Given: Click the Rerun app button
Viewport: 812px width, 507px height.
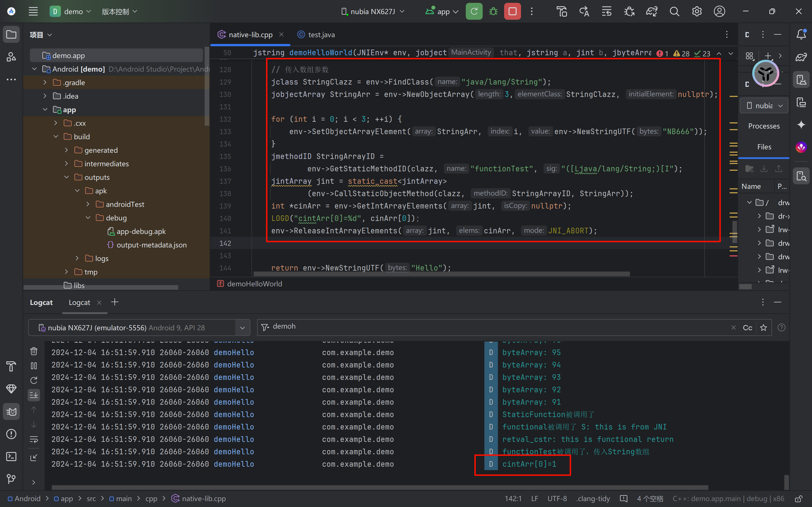Looking at the screenshot, I should tap(474, 11).
